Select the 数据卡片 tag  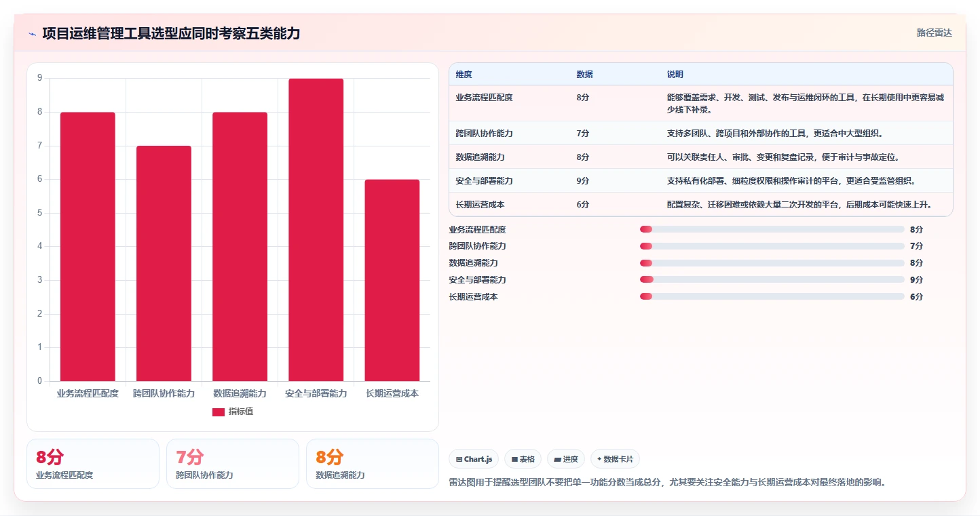click(x=615, y=459)
